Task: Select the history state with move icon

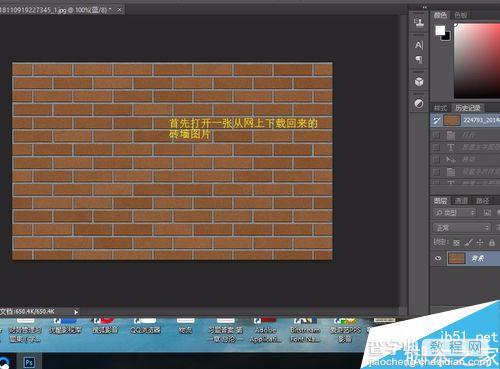Action: [451, 160]
